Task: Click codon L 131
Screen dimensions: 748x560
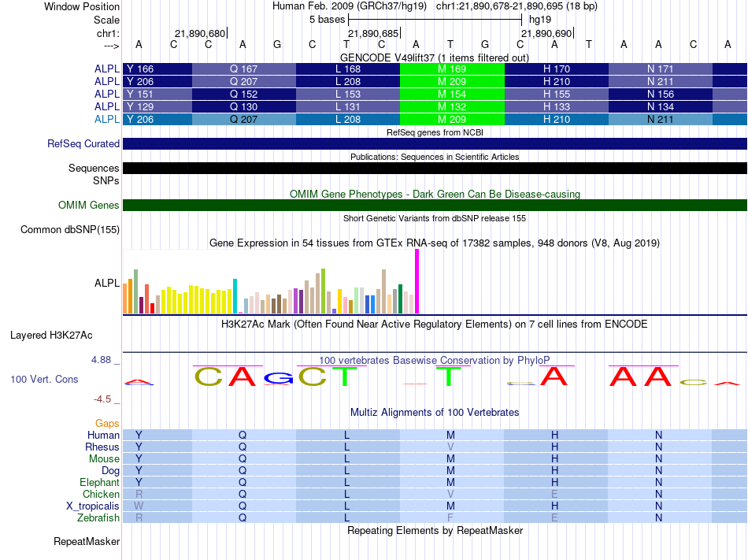Action: click(x=348, y=107)
